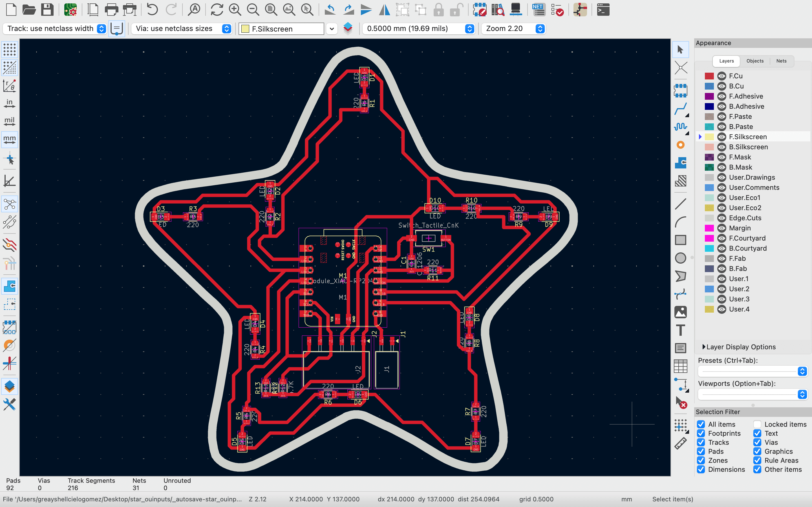
Task: Switch to the Nets tab
Action: pyautogui.click(x=781, y=61)
